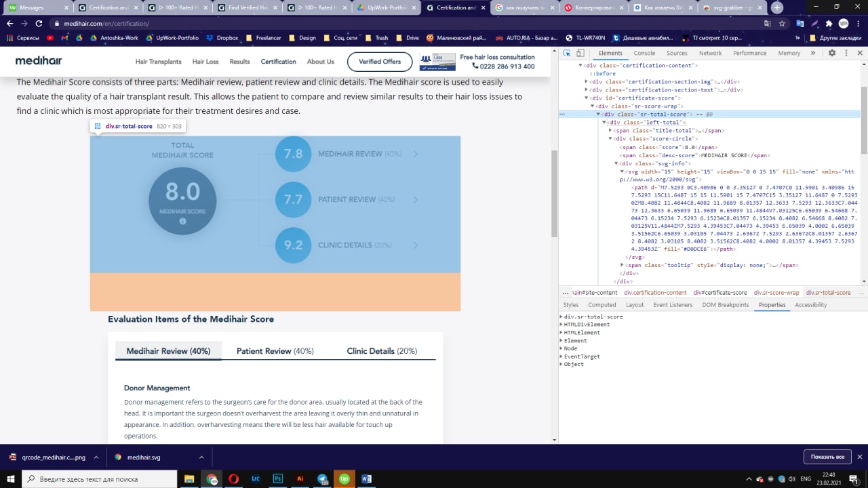868x488 pixels.
Task: Click the address bar URL
Action: click(106, 23)
